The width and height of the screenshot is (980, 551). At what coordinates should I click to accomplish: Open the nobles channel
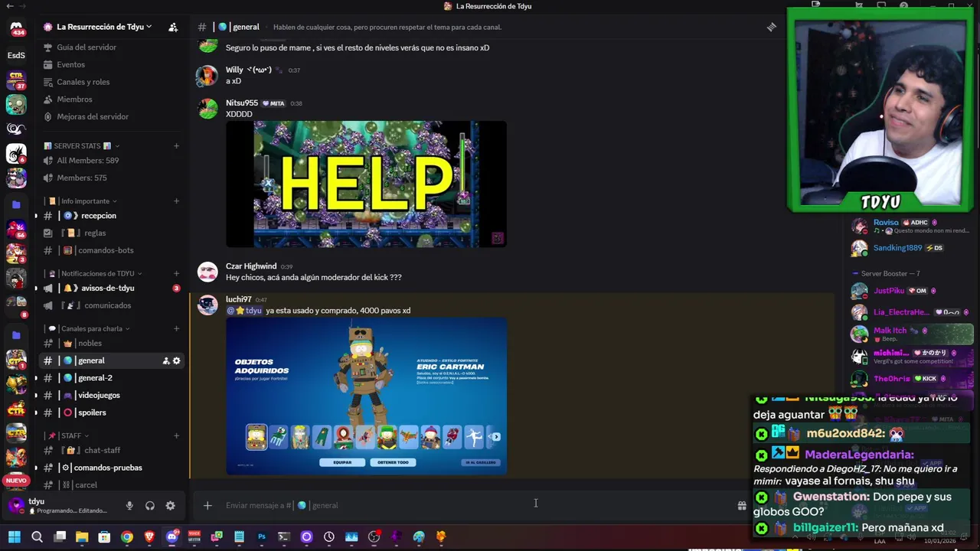[x=112, y=343]
